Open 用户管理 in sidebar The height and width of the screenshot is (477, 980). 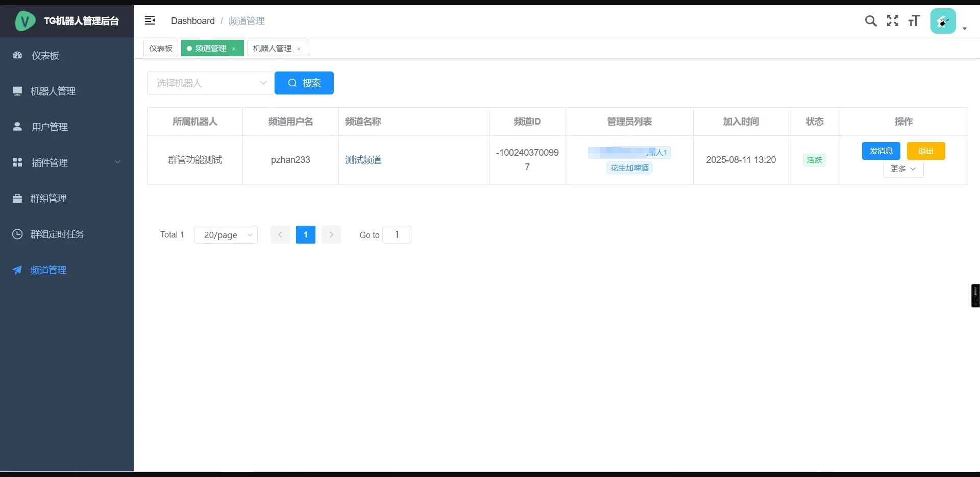pos(50,127)
